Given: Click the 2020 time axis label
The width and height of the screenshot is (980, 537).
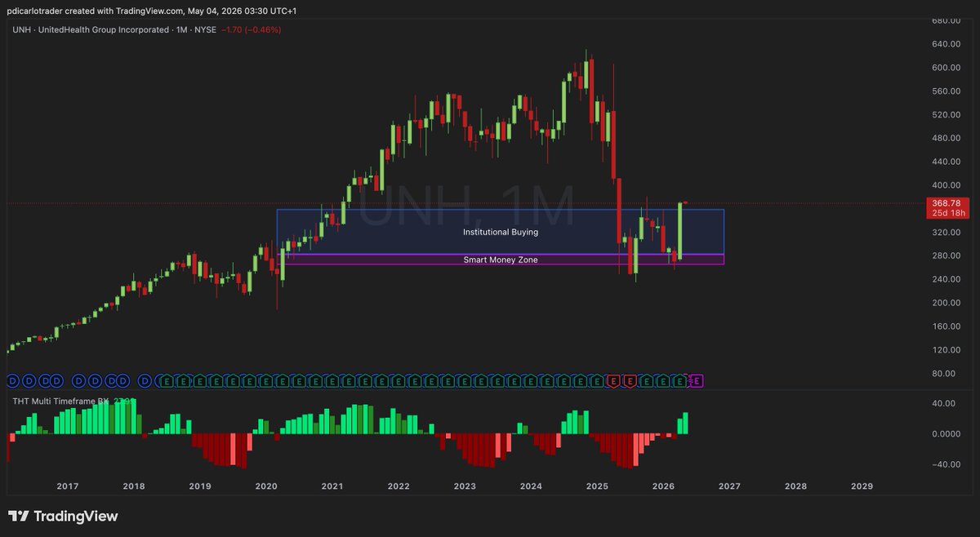Looking at the screenshot, I should click(x=266, y=486).
